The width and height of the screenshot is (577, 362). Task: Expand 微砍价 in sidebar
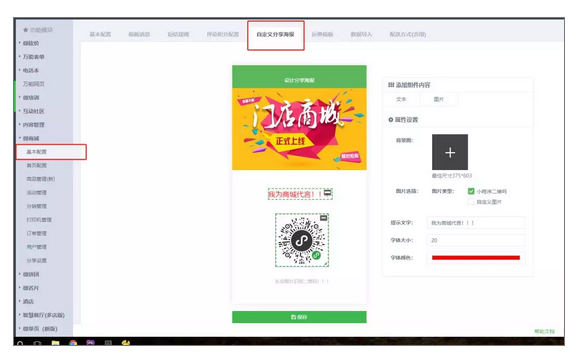coord(31,43)
